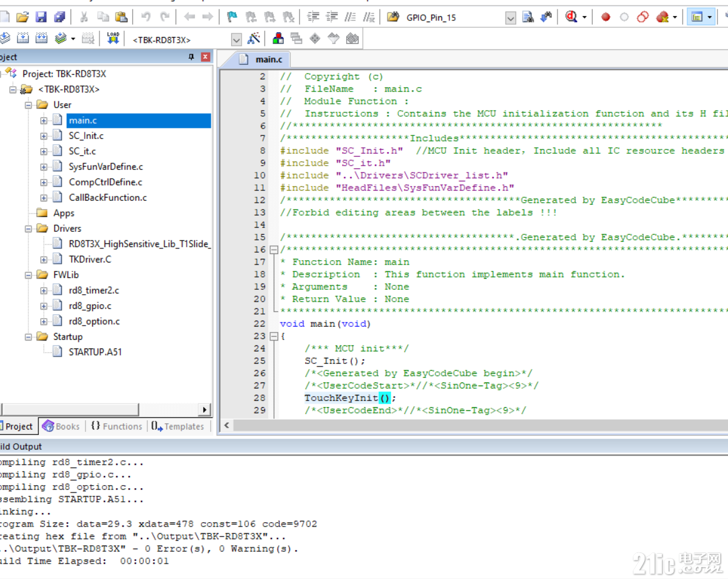Open the target selector TBK-RD8T3X dropdown
The width and height of the screenshot is (728, 579).
(x=236, y=40)
